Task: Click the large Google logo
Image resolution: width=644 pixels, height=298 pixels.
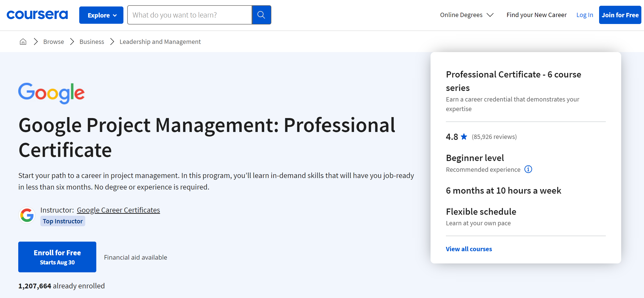Action: pyautogui.click(x=51, y=93)
